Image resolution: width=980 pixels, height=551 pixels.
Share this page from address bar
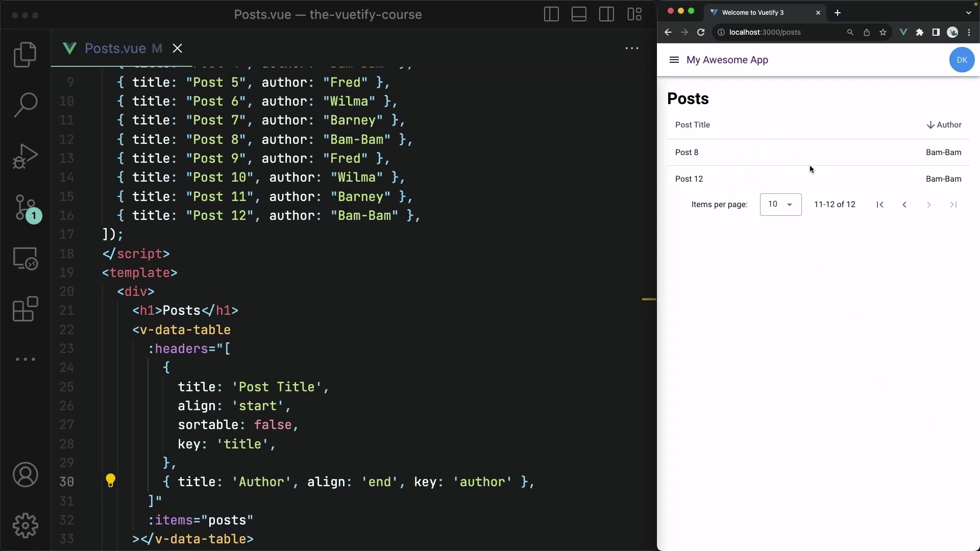pyautogui.click(x=867, y=32)
